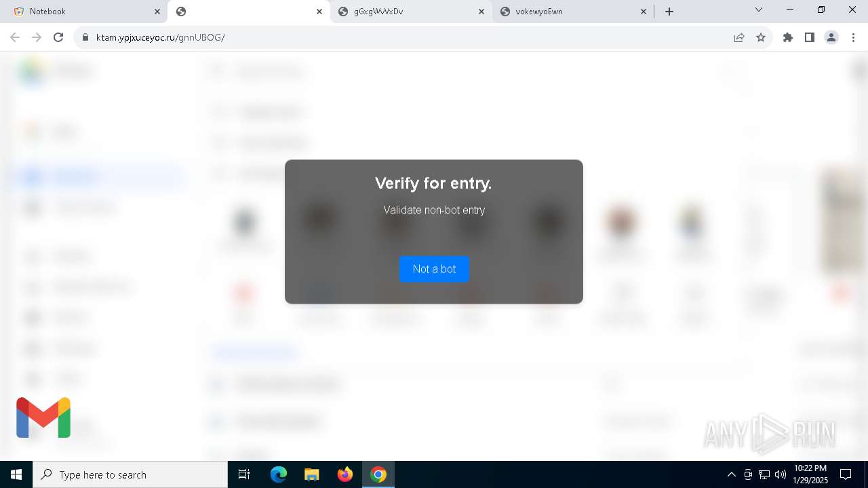Go back to the previous page
Screen dimensions: 868x488
click(x=15, y=37)
